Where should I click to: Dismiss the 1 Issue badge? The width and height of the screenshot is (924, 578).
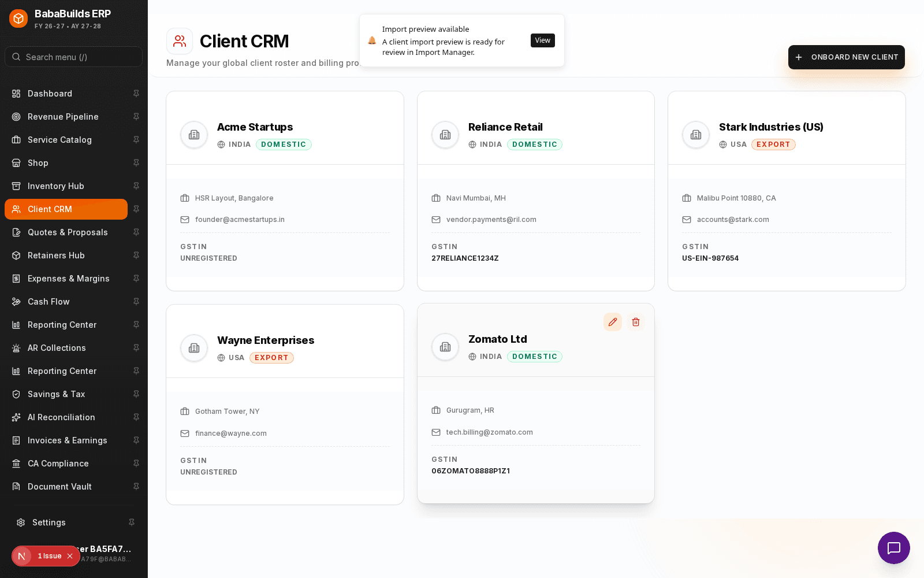70,556
